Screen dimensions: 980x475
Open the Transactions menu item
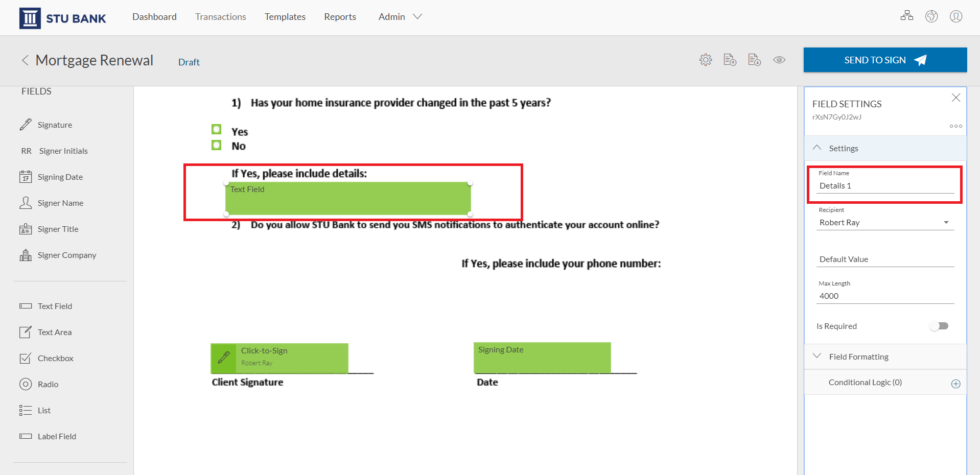point(221,17)
